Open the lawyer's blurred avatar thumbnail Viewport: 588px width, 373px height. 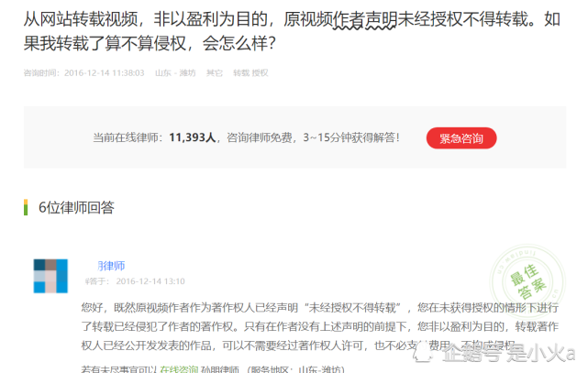point(50,276)
